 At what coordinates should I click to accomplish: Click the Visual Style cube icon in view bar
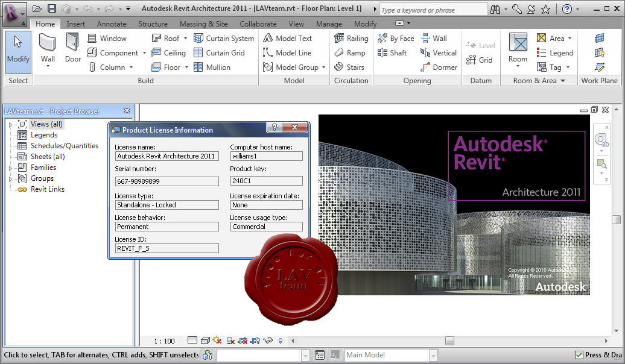coord(205,340)
